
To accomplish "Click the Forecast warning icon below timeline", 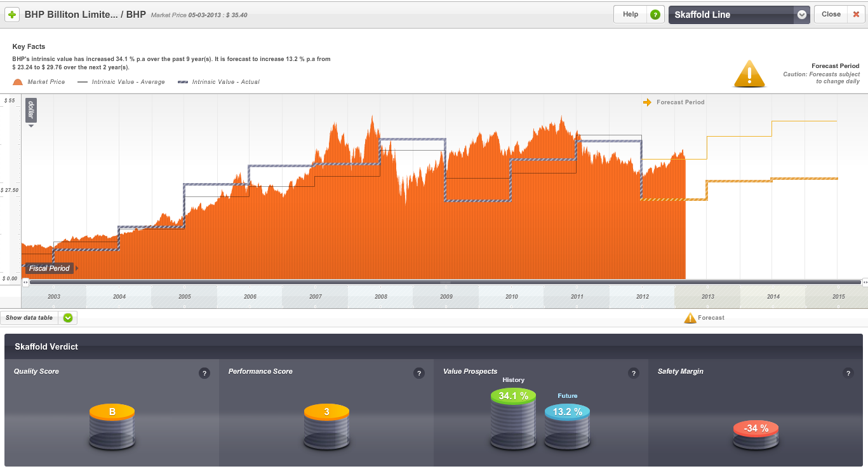I will click(690, 318).
